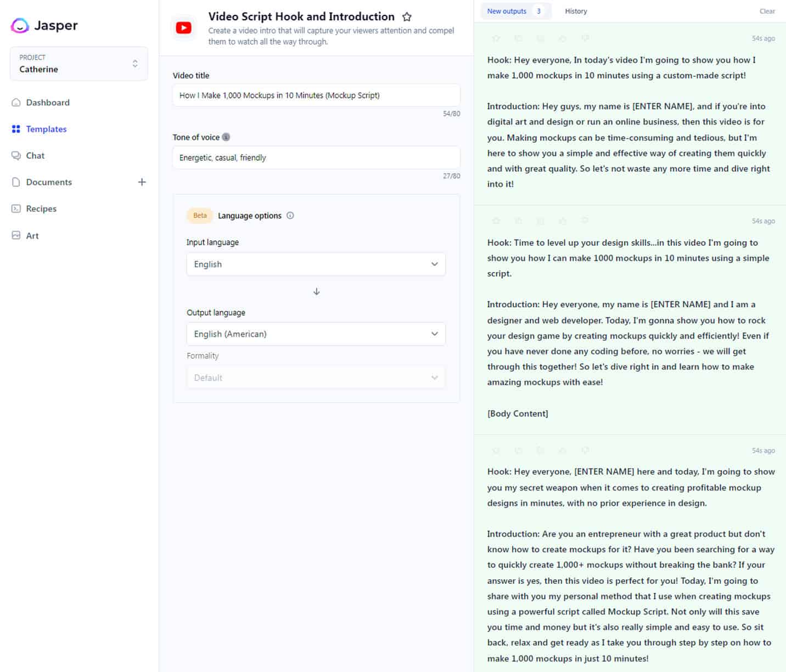Open the Art image icon

(16, 235)
